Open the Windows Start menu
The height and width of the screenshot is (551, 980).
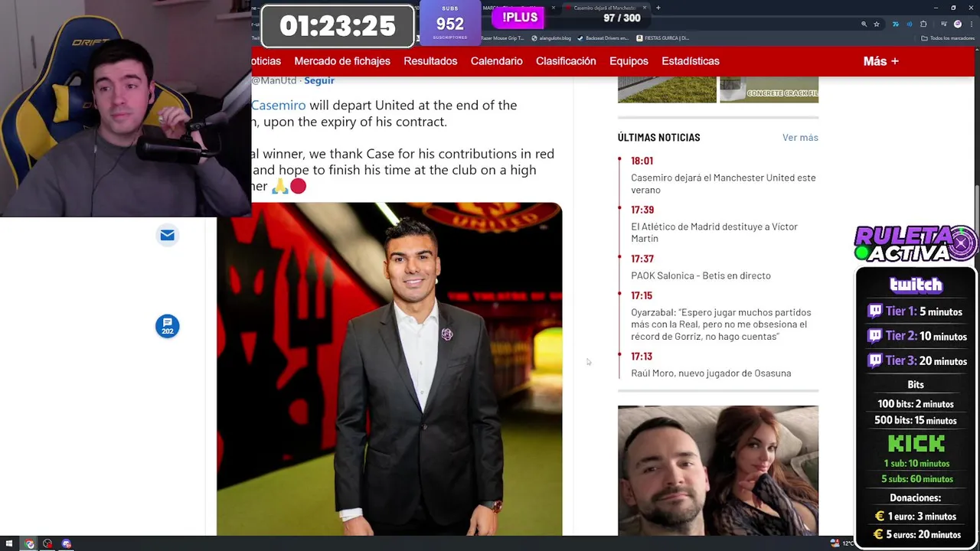(9, 544)
